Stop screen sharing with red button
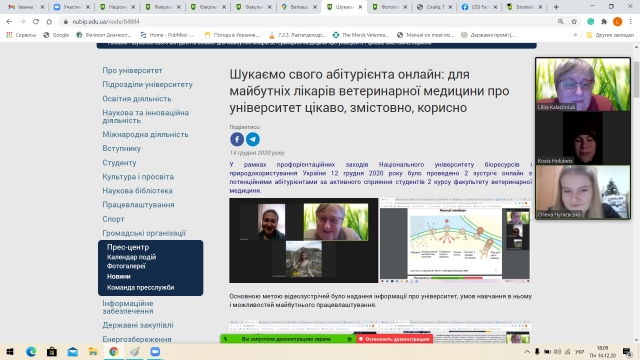The height and width of the screenshot is (360, 640). tap(395, 339)
